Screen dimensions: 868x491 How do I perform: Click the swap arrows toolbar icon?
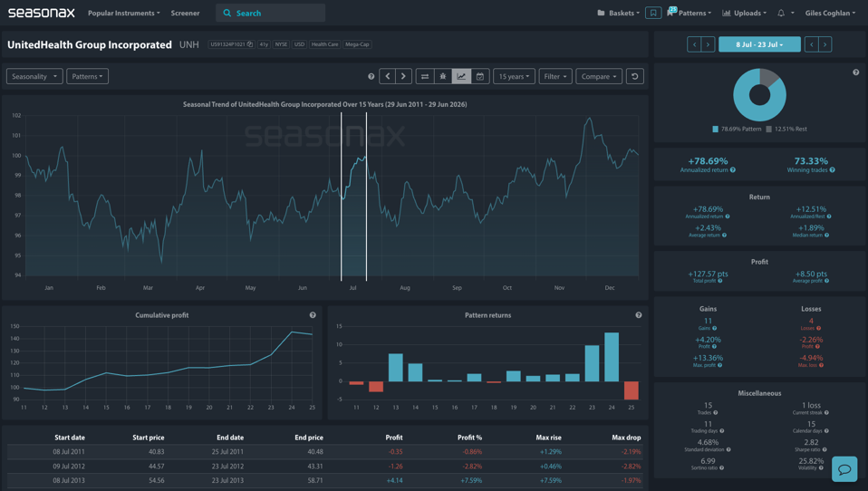coord(425,76)
